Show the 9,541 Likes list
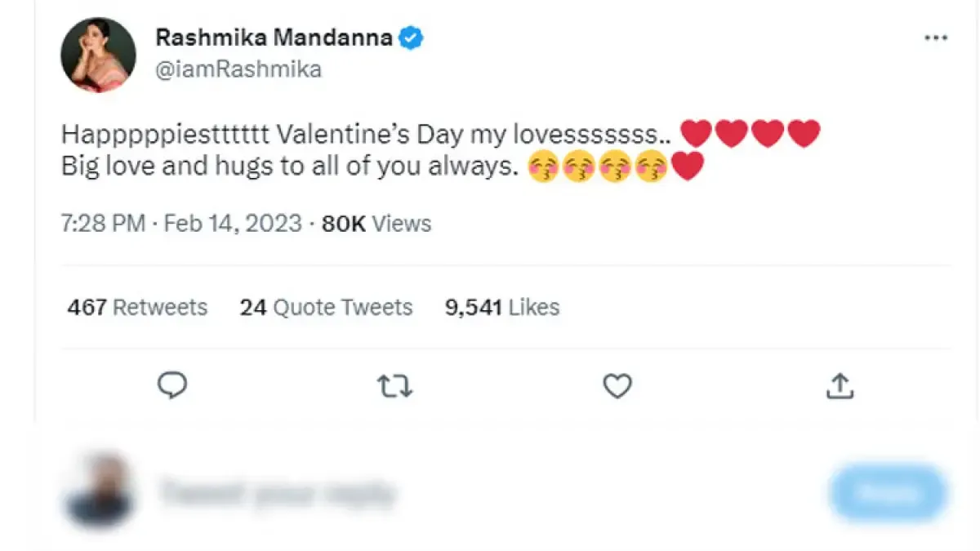 [502, 308]
